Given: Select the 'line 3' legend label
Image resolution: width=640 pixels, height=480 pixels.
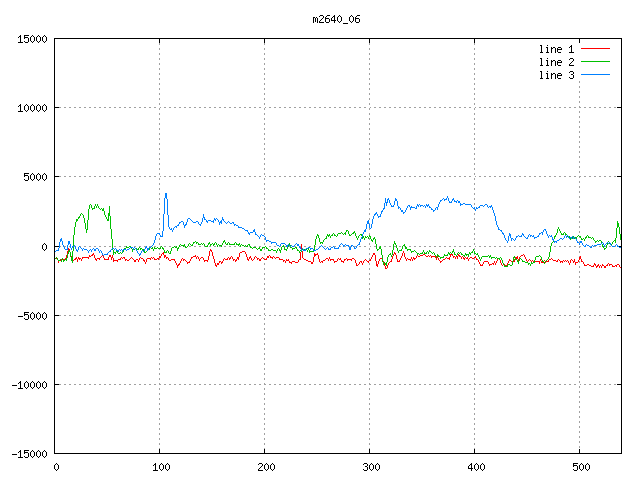Looking at the screenshot, I should click(x=557, y=75).
